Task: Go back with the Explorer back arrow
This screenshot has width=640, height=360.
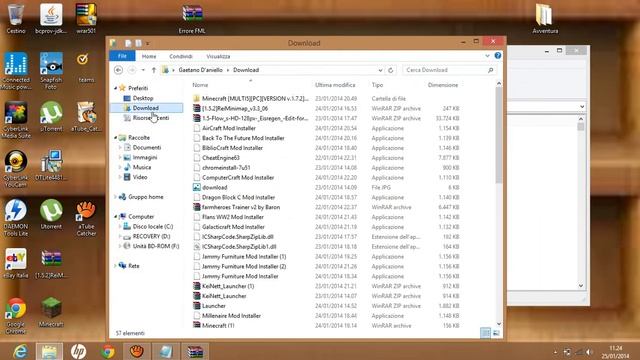Action: pos(118,70)
